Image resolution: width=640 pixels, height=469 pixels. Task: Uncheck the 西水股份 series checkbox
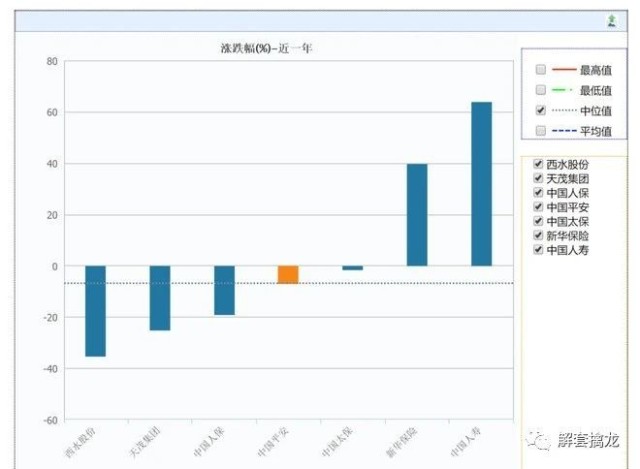(538, 164)
